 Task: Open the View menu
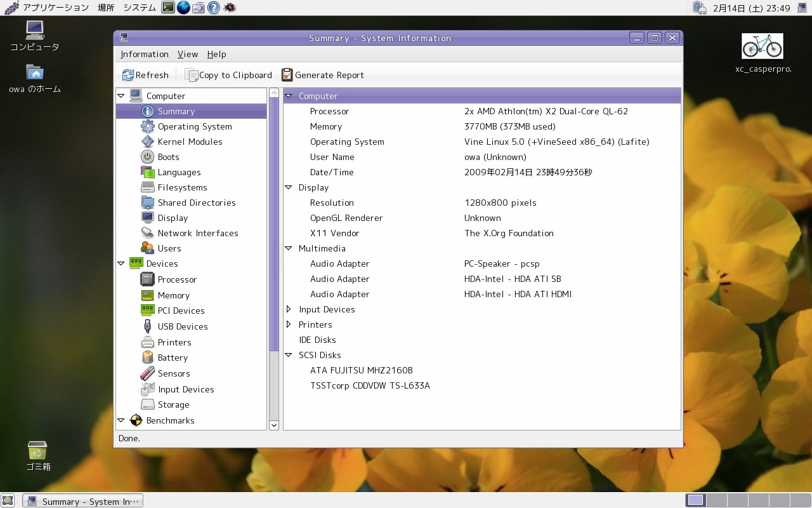pyautogui.click(x=188, y=55)
